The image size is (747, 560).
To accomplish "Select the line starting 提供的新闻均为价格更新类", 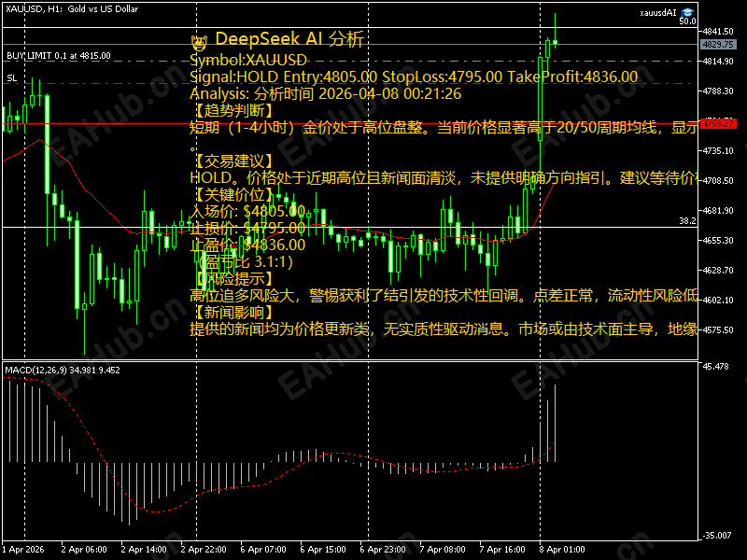I will click(444, 329).
